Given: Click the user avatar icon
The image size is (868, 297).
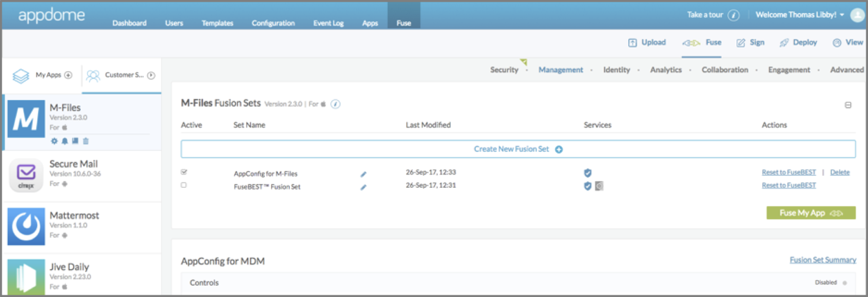Looking at the screenshot, I should coord(857,15).
